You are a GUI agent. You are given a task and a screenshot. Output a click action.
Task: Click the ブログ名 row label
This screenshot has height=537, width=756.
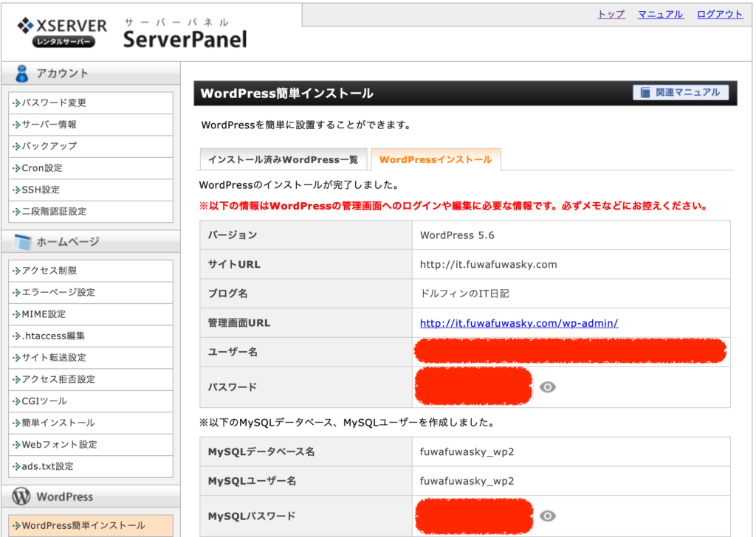click(227, 294)
